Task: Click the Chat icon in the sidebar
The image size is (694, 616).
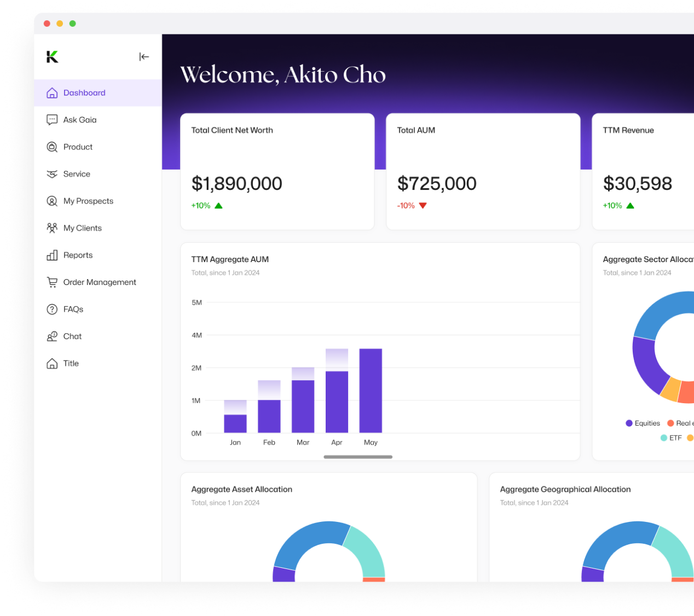Action: pyautogui.click(x=52, y=336)
